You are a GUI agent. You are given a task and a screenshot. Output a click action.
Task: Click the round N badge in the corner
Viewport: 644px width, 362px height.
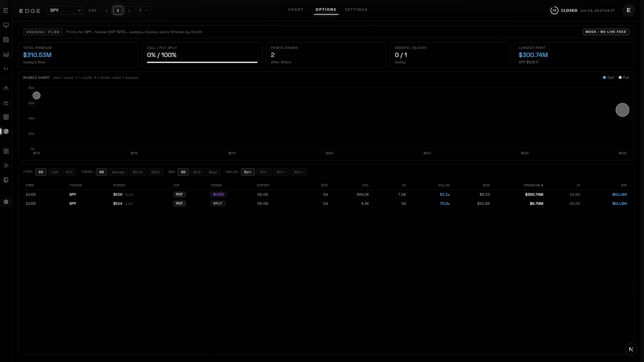click(x=631, y=349)
